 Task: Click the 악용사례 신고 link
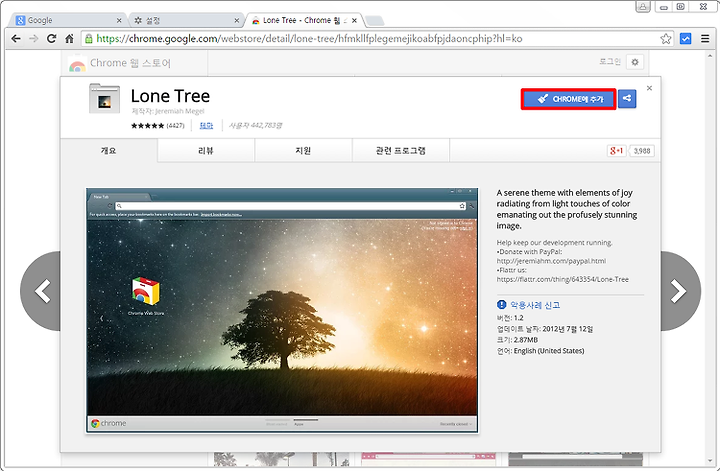point(535,305)
